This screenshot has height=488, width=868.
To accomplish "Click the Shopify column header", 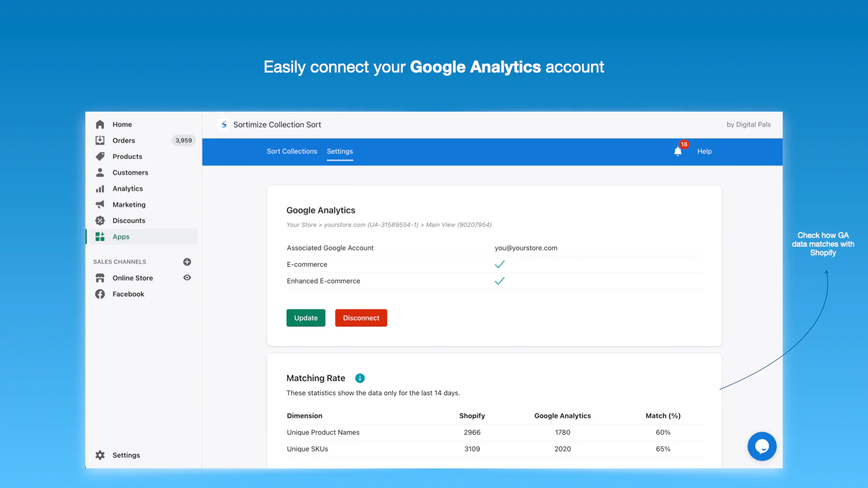I will pos(472,416).
